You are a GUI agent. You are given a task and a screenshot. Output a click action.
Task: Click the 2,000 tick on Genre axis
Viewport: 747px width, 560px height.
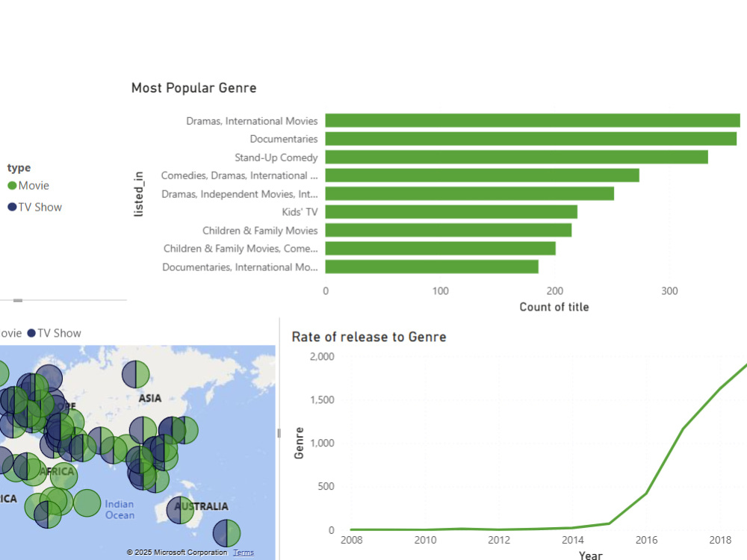pos(322,357)
